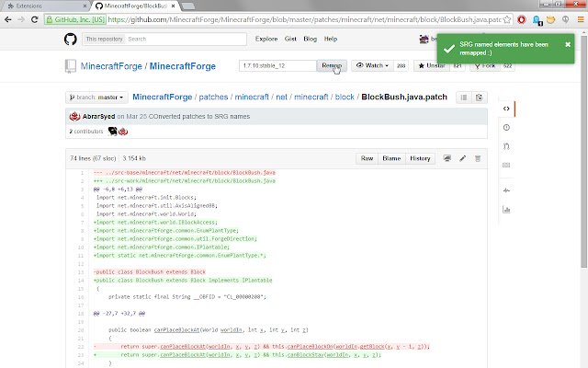Viewport: 588px width, 368px height.
Task: Click the History button
Action: 420,158
